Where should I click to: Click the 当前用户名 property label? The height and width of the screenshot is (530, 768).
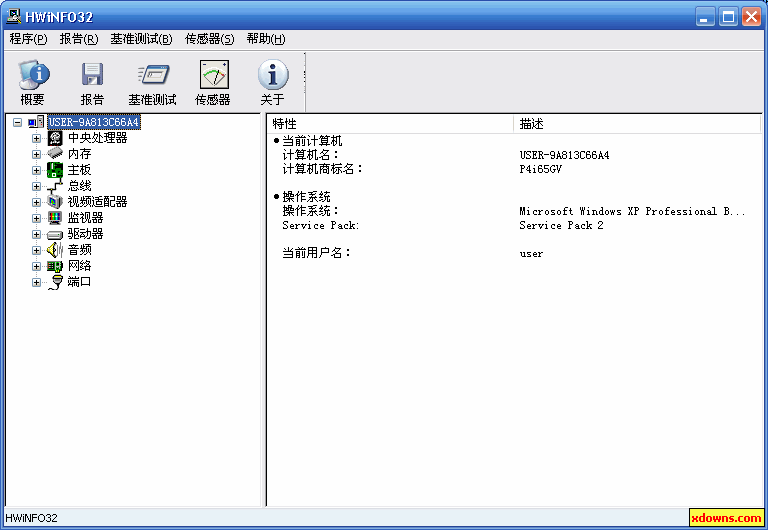316,253
